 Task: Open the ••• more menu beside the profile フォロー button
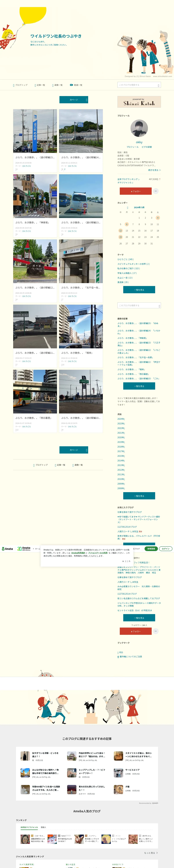tap(155, 191)
